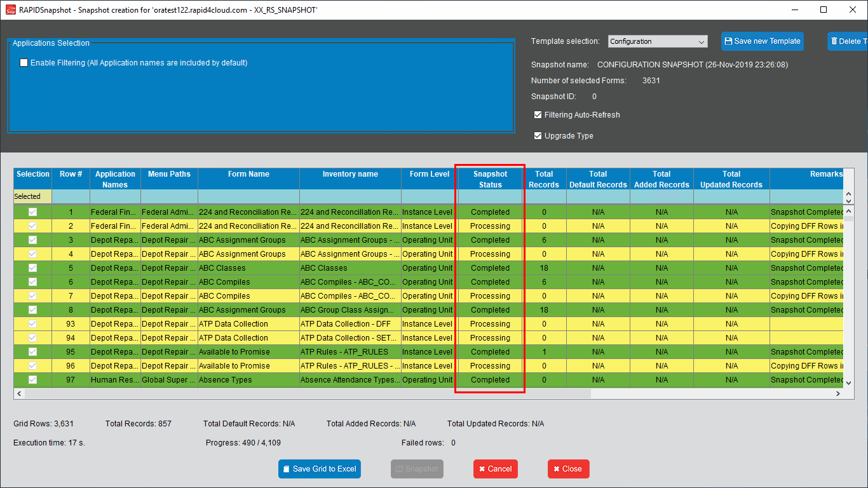Click the horizontal scrollbar thumb
This screenshot has width=868, height=488.
click(308, 394)
